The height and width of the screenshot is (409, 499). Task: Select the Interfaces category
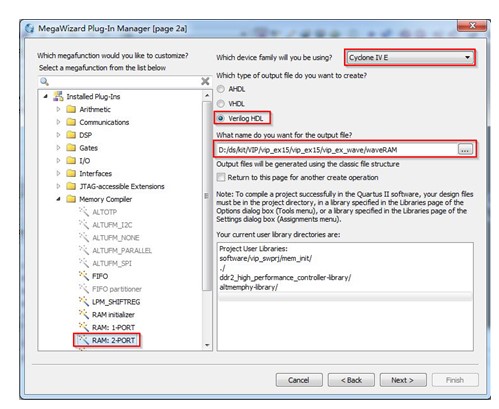(x=95, y=173)
